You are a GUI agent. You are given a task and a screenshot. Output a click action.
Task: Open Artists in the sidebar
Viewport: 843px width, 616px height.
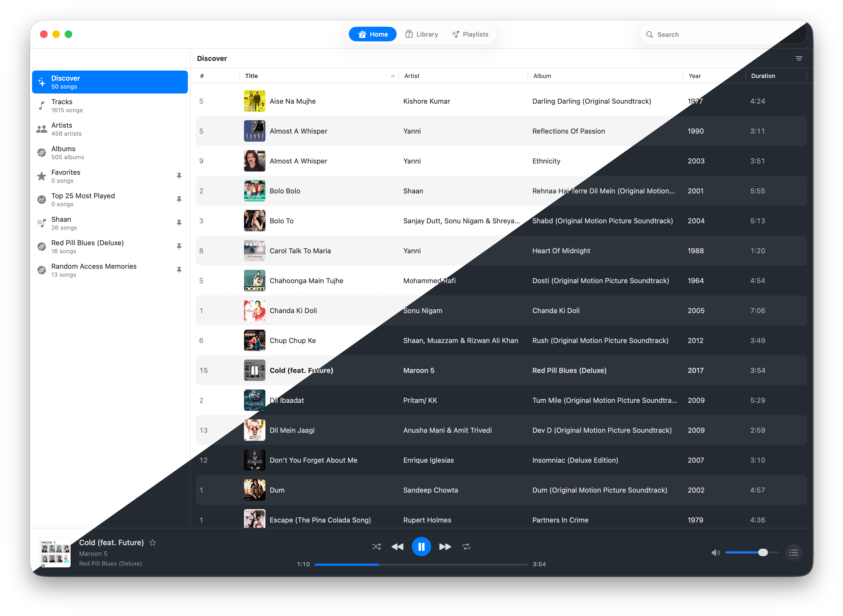pyautogui.click(x=110, y=129)
